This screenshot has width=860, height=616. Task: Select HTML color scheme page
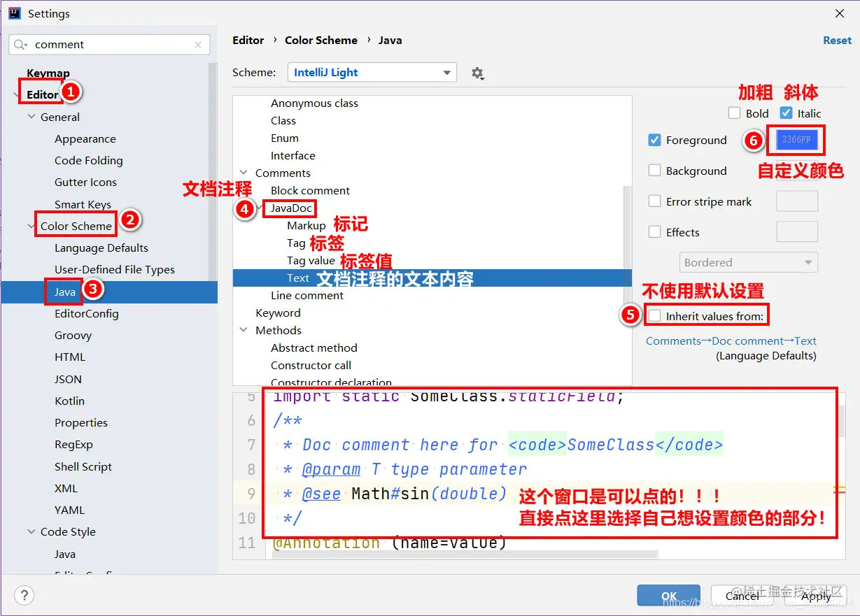pos(70,357)
